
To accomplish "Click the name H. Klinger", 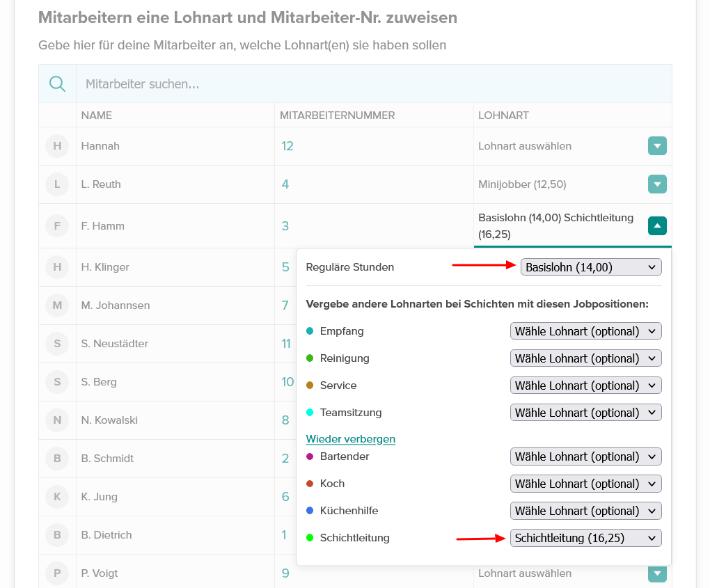I will coord(105,267).
